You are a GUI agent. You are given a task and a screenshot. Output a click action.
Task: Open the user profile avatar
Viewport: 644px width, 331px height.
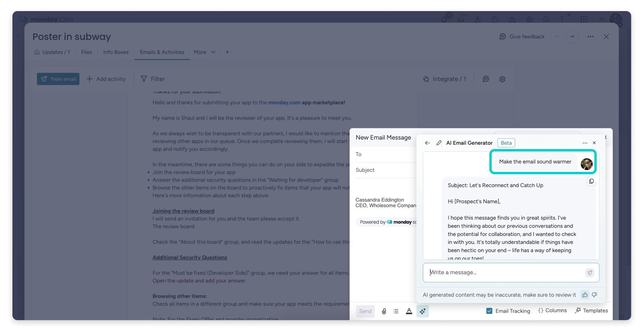pyautogui.click(x=615, y=19)
